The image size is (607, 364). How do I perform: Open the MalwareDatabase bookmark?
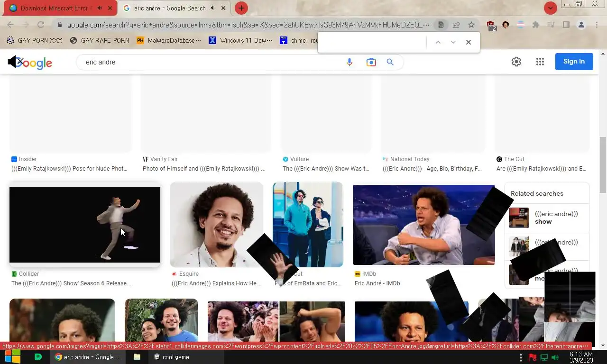169,40
